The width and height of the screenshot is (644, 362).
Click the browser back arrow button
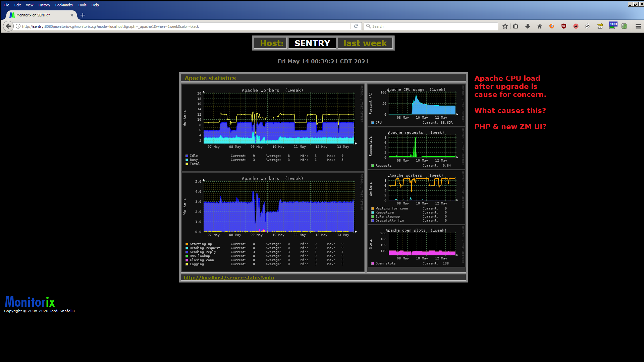click(x=8, y=26)
